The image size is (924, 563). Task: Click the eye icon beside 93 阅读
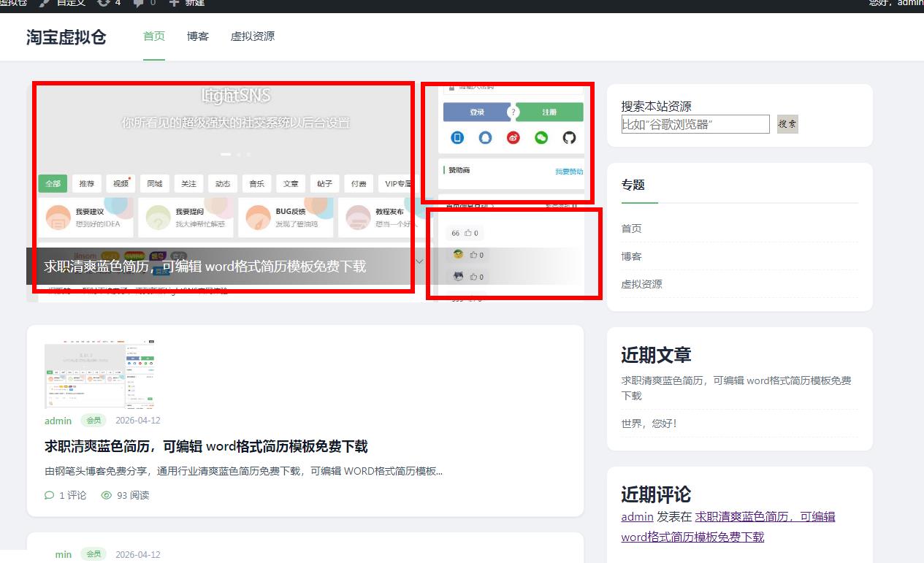click(x=107, y=495)
